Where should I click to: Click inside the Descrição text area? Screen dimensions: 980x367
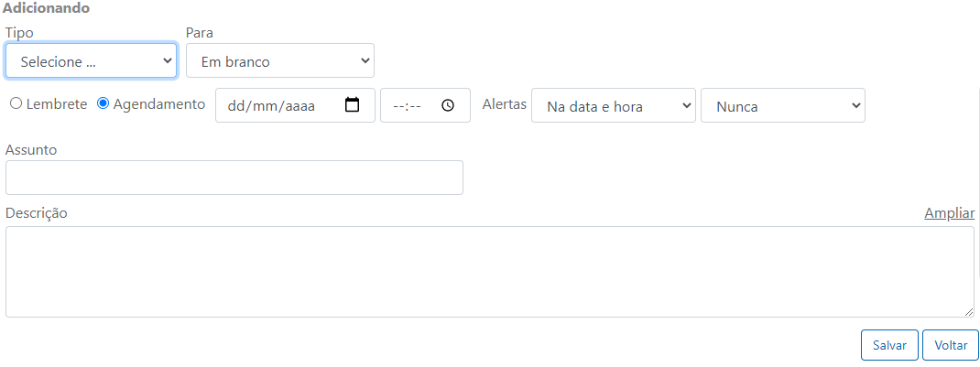pyautogui.click(x=490, y=272)
